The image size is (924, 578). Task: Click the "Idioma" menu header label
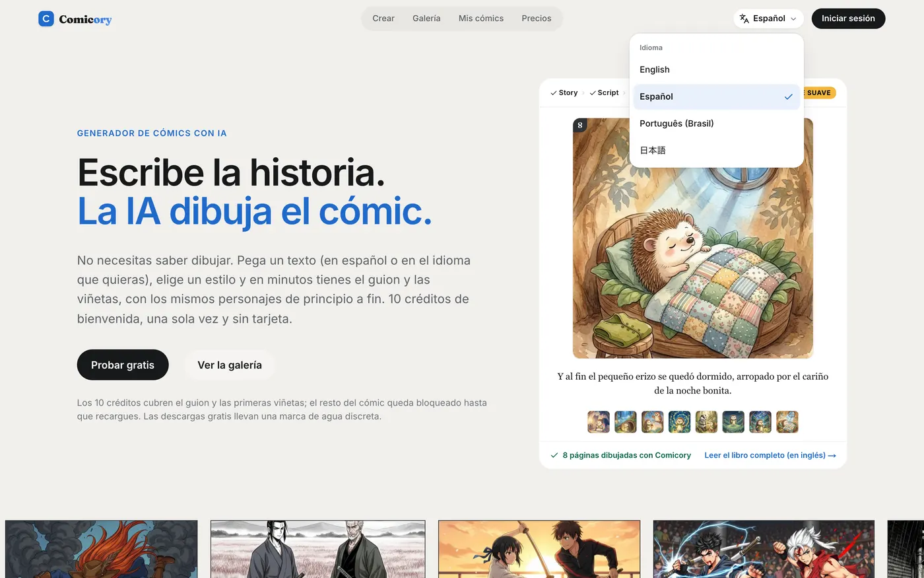[651, 48]
